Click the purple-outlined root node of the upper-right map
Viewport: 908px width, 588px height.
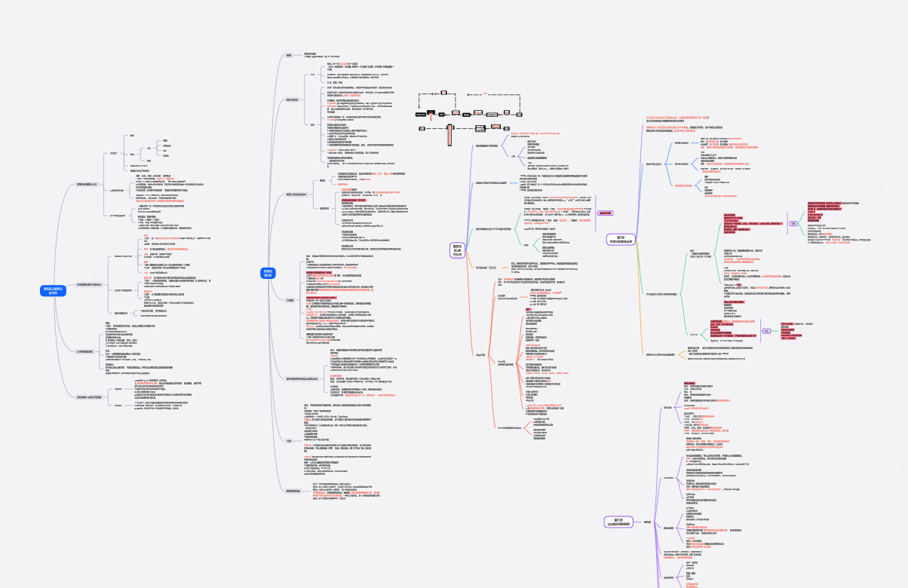tap(621, 239)
